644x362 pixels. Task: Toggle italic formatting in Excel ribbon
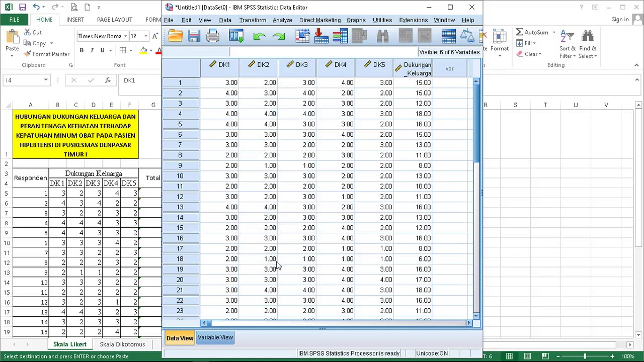[92, 50]
